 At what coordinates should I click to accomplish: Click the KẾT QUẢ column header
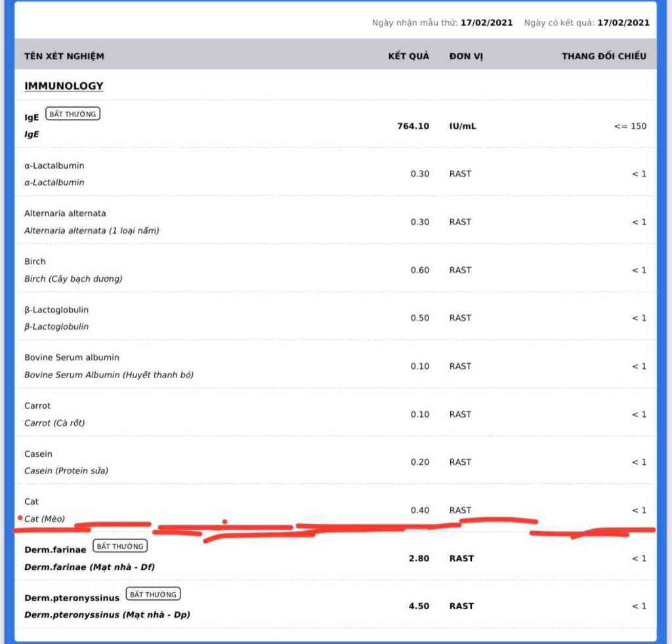(408, 56)
